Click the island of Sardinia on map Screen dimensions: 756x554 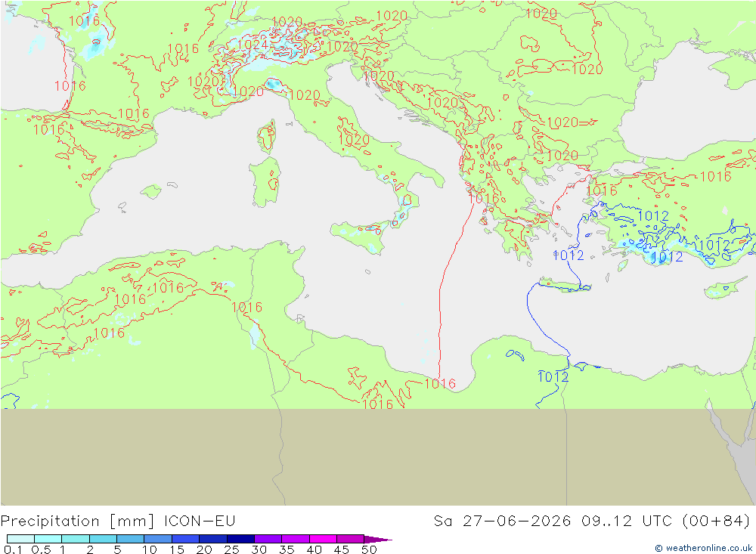tap(265, 182)
